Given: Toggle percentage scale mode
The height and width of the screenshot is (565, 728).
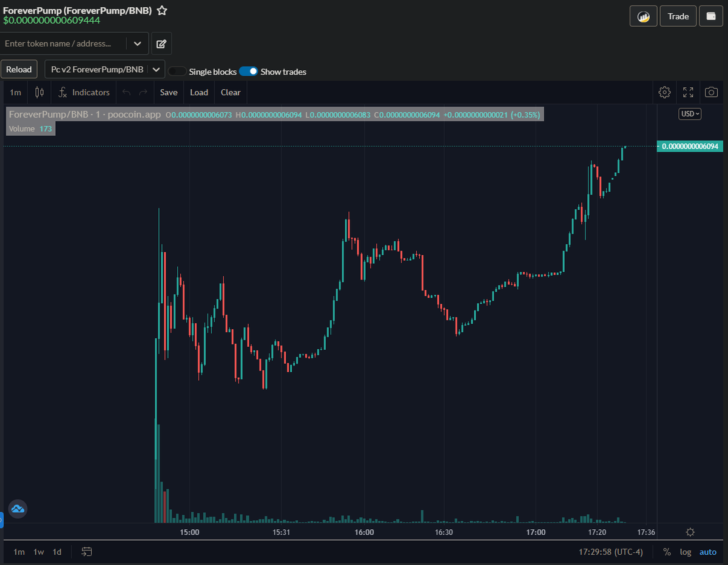Looking at the screenshot, I should (667, 552).
